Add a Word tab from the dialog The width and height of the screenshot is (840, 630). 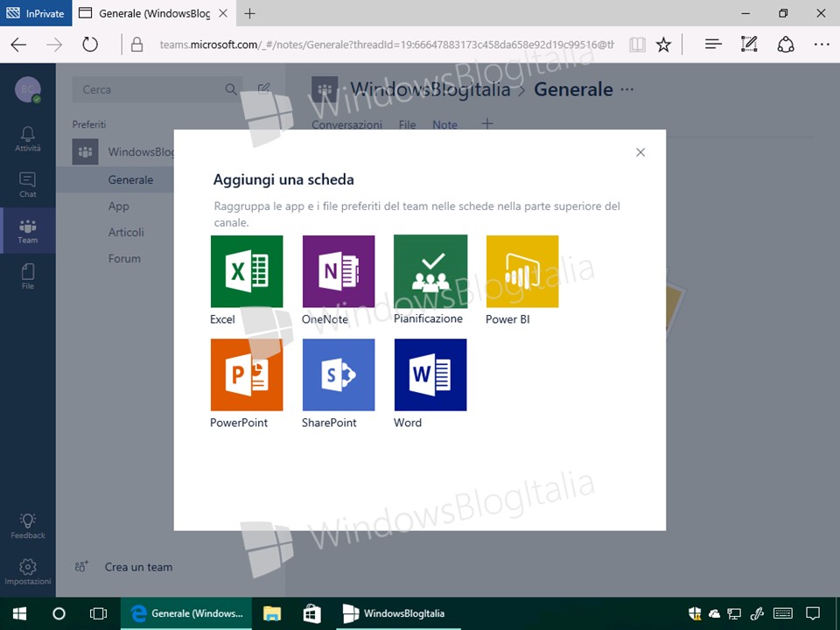[x=430, y=375]
